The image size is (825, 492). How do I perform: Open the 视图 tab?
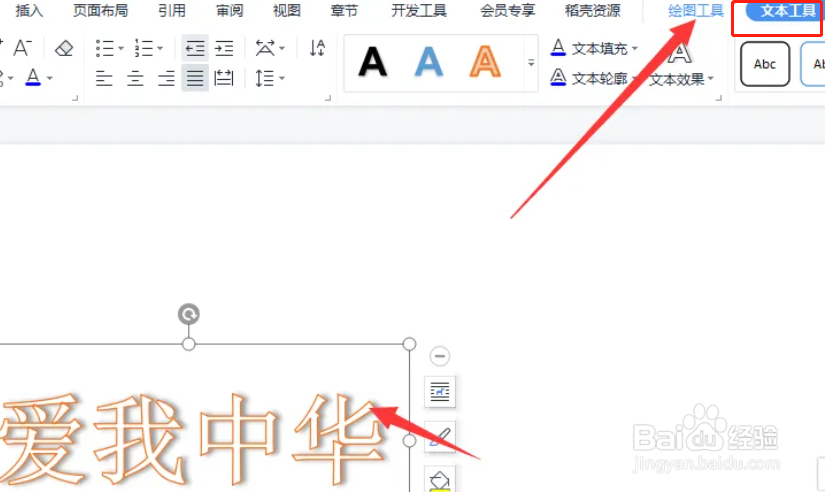click(287, 11)
